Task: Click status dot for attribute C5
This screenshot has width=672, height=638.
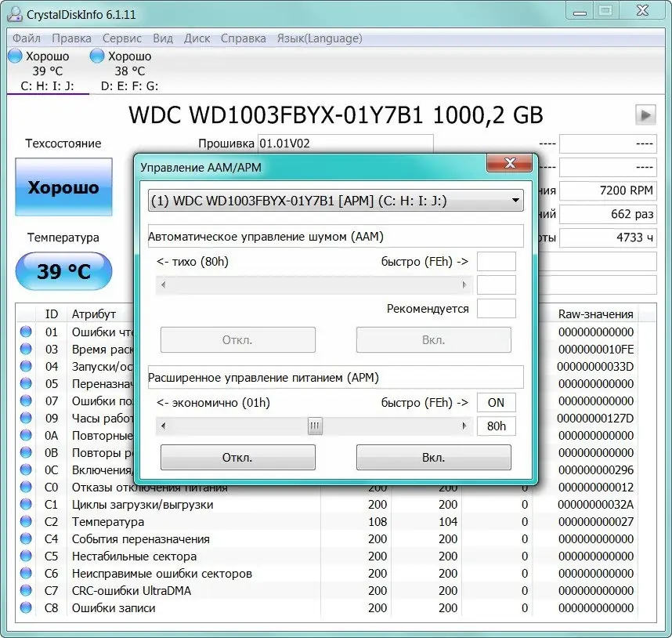Action: point(26,556)
